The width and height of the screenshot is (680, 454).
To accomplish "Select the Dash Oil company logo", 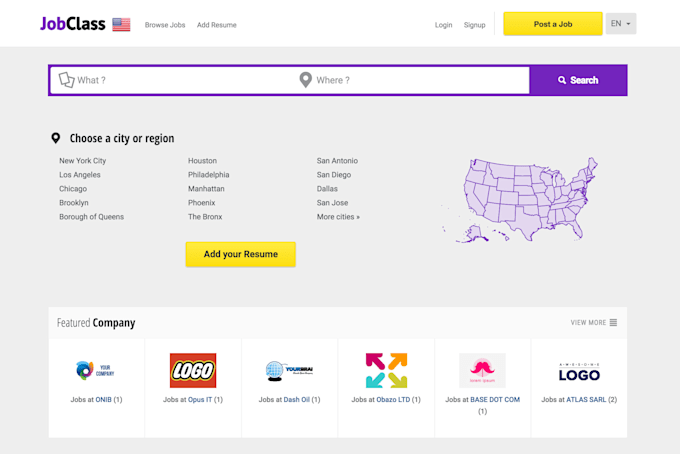I will pos(289,370).
